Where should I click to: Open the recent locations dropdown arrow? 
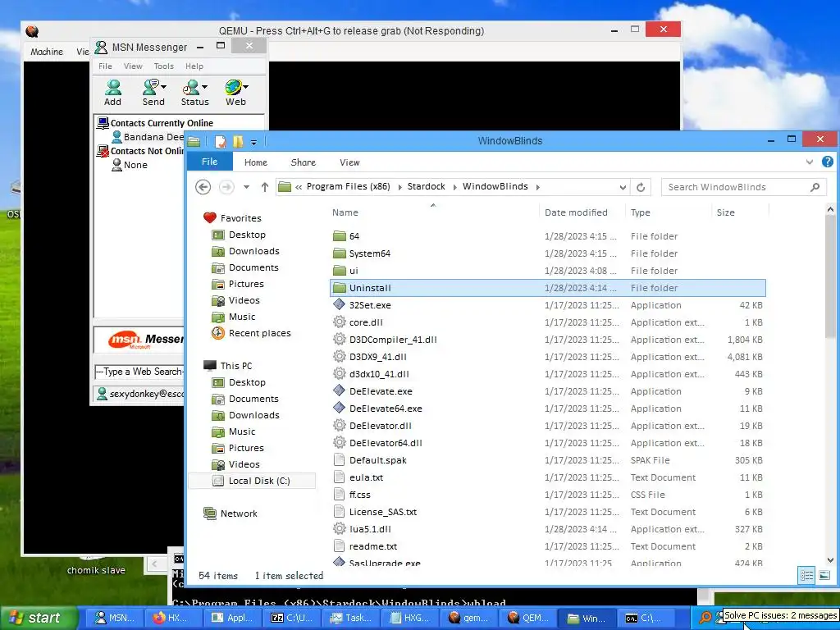tap(246, 187)
